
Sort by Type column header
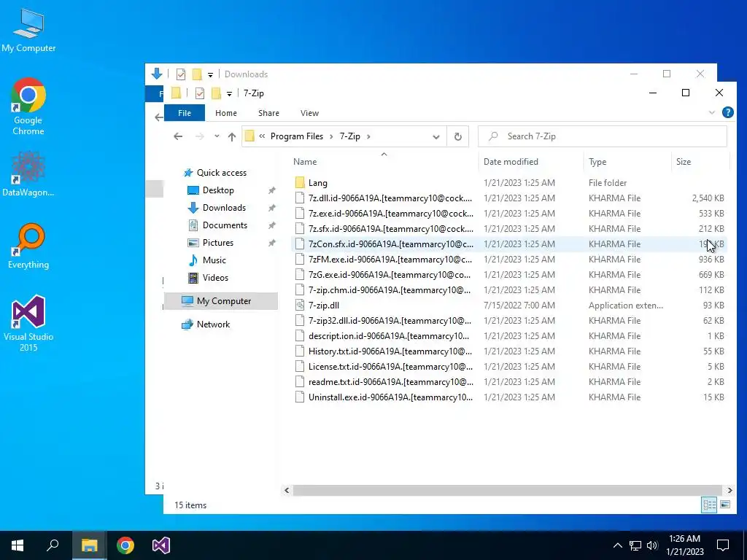(627, 161)
